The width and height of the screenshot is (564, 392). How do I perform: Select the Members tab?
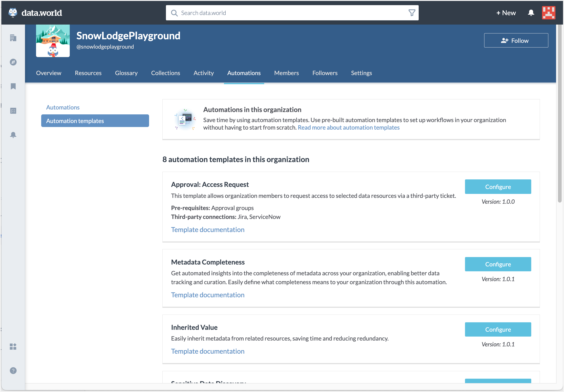[286, 73]
